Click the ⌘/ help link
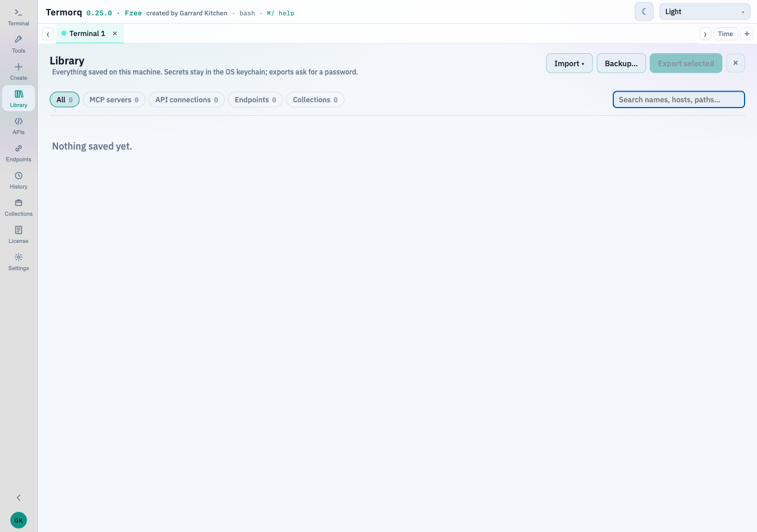The width and height of the screenshot is (757, 532). tap(280, 13)
